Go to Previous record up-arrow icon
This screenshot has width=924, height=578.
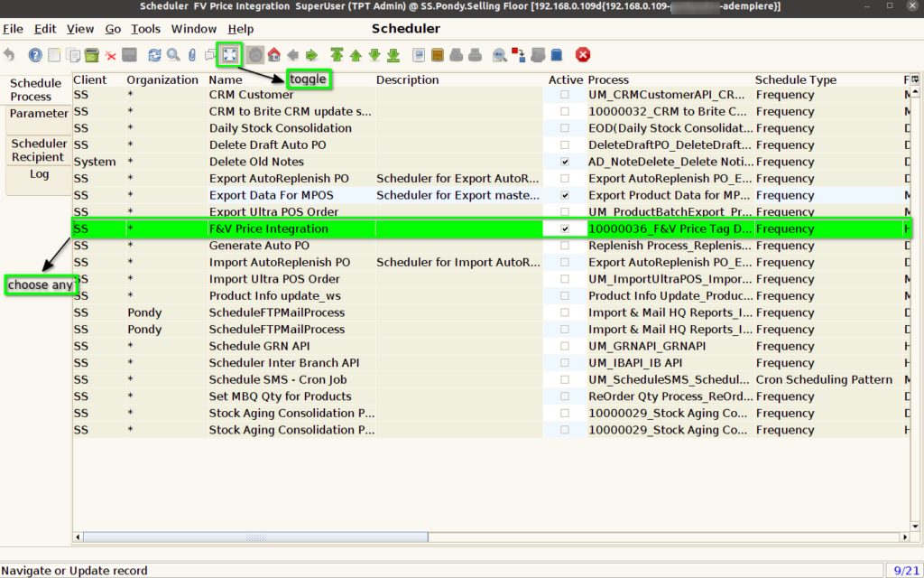(x=356, y=55)
